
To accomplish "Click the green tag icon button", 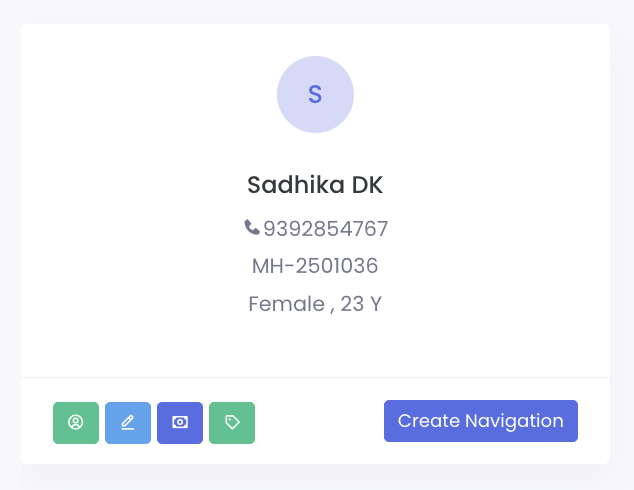I will [232, 422].
